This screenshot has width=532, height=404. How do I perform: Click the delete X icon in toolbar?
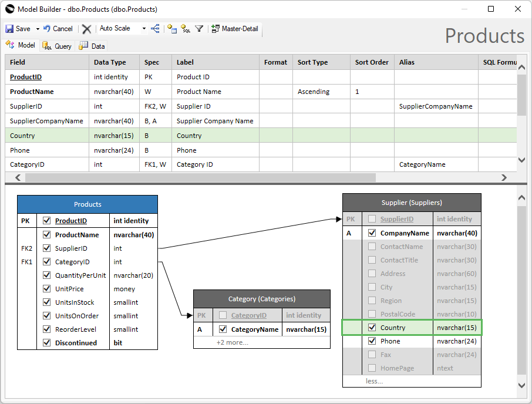[87, 29]
